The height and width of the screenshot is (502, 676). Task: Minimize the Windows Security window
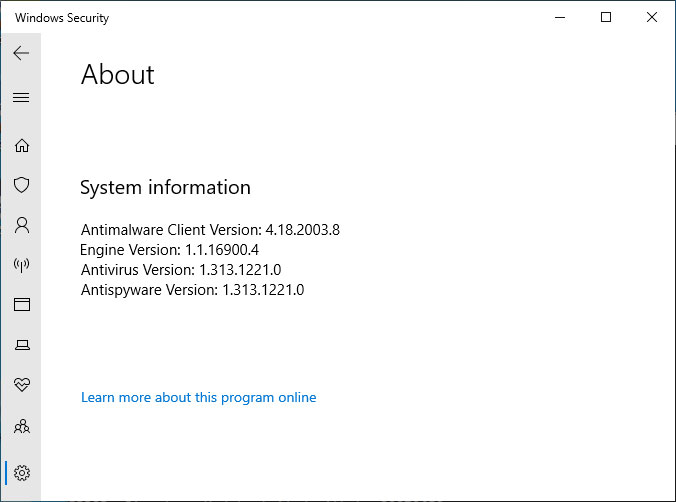560,17
